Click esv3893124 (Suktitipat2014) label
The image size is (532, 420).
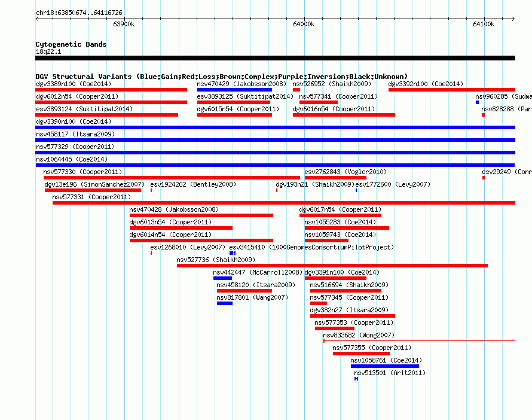84,109
